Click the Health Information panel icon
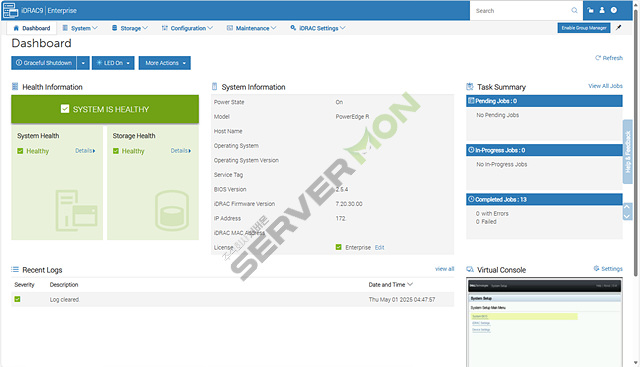 click(x=15, y=87)
